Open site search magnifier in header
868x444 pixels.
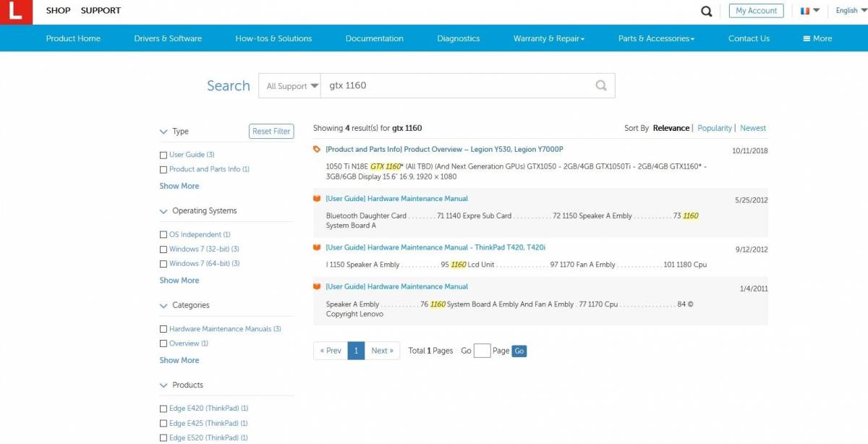click(707, 11)
